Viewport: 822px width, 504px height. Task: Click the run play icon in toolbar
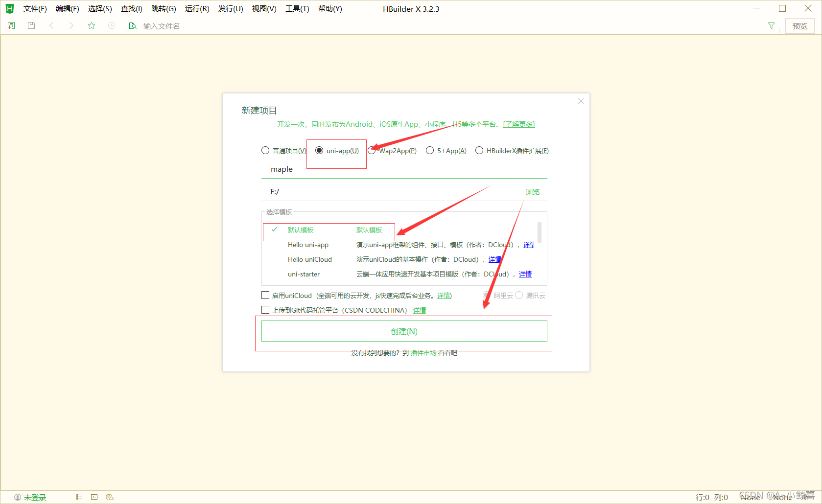(112, 25)
